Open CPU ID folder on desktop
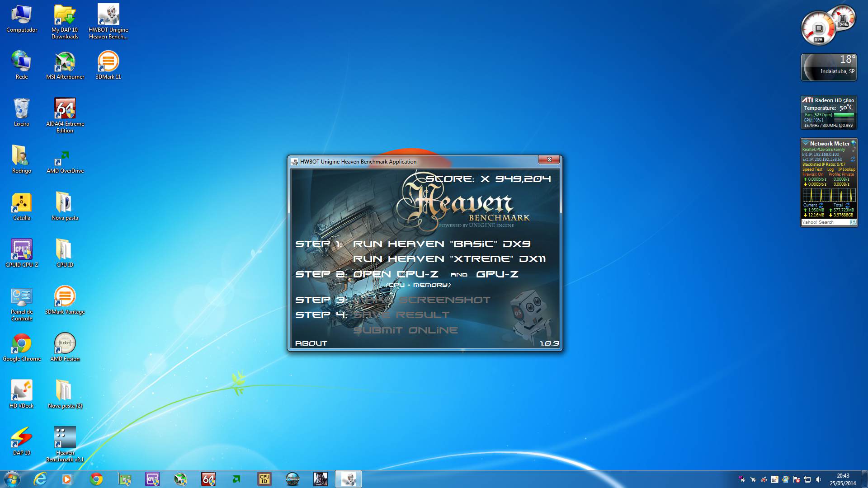The height and width of the screenshot is (488, 868). [x=65, y=253]
